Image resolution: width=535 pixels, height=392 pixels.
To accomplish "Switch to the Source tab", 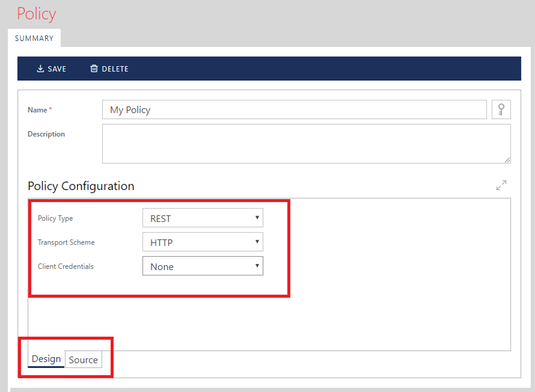I will (x=83, y=359).
